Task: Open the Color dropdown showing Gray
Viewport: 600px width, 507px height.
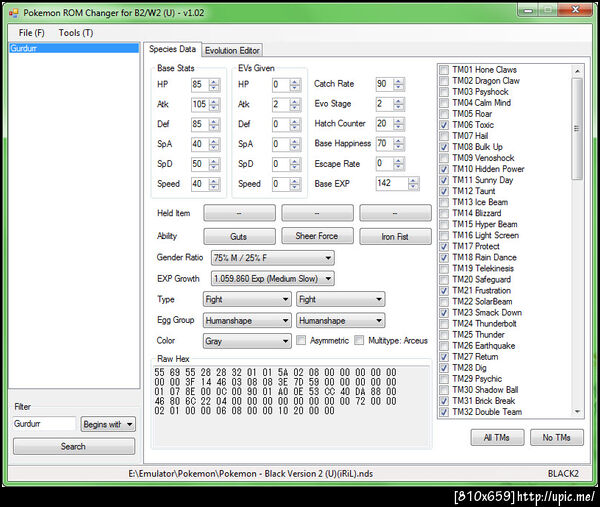Action: [x=247, y=341]
